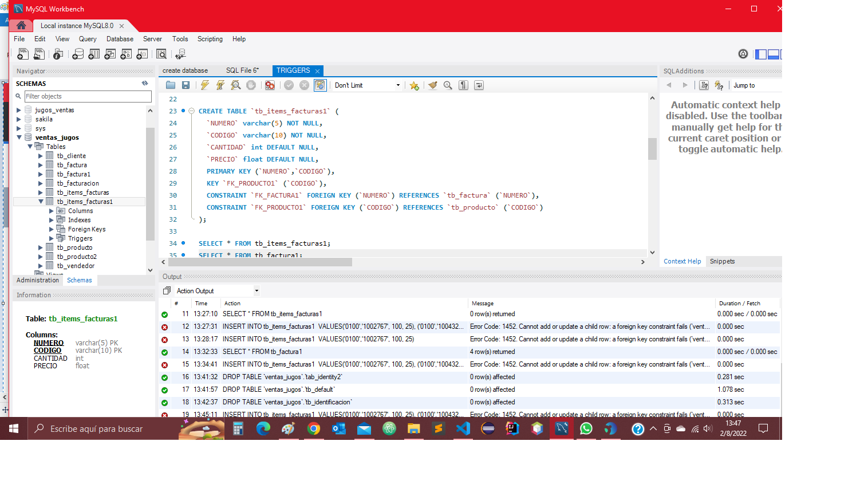Viewport: 868px width, 488px height.
Task: Open the object inspector icon
Action: click(58, 54)
